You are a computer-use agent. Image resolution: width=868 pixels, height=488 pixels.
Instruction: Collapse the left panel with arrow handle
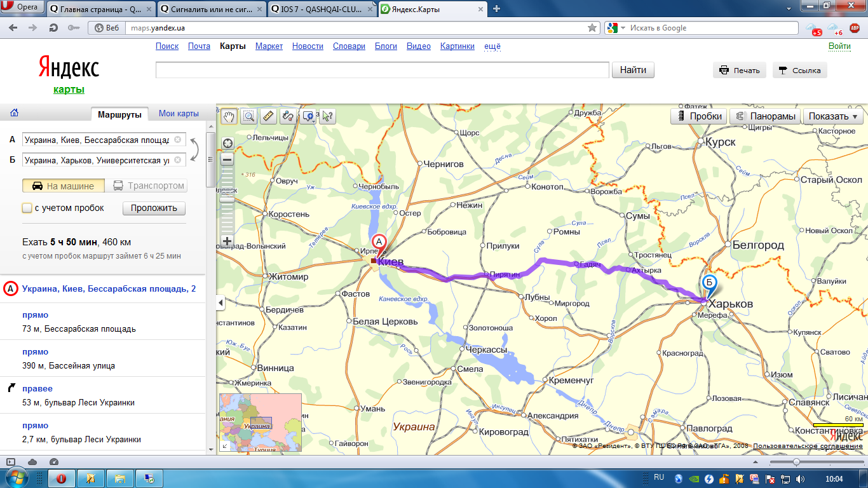(220, 303)
